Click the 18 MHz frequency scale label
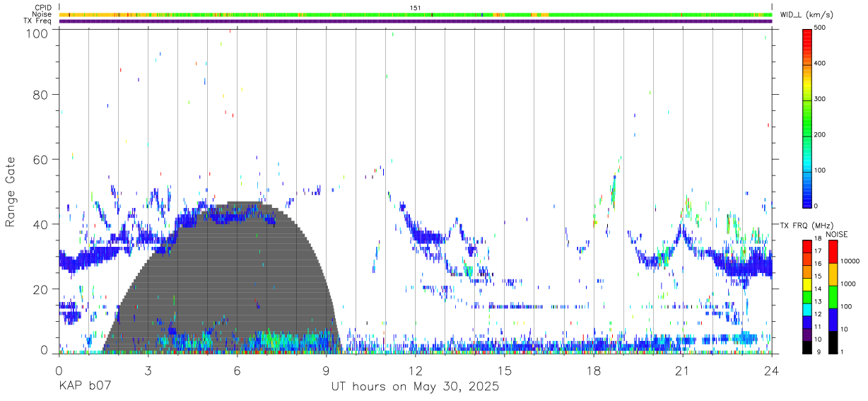868x401 pixels. point(817,239)
